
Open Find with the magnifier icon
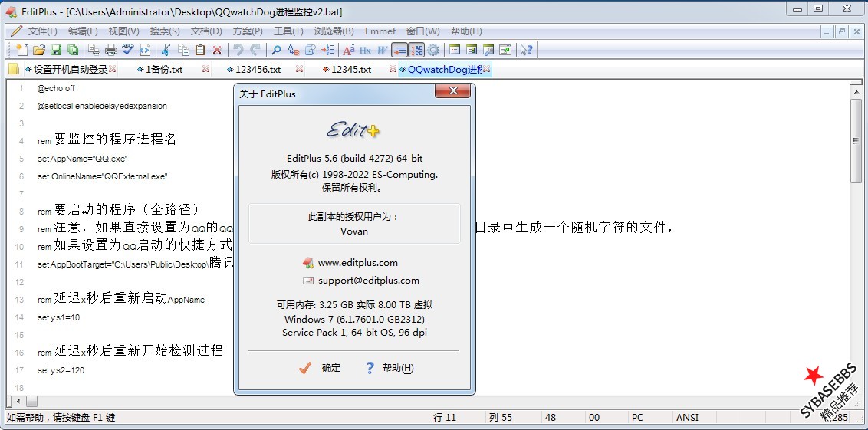point(276,50)
